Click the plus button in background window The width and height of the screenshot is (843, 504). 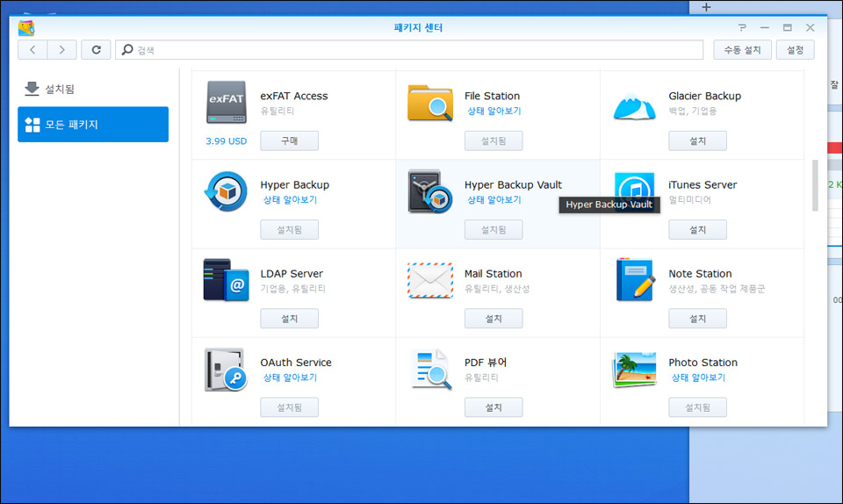(x=706, y=7)
